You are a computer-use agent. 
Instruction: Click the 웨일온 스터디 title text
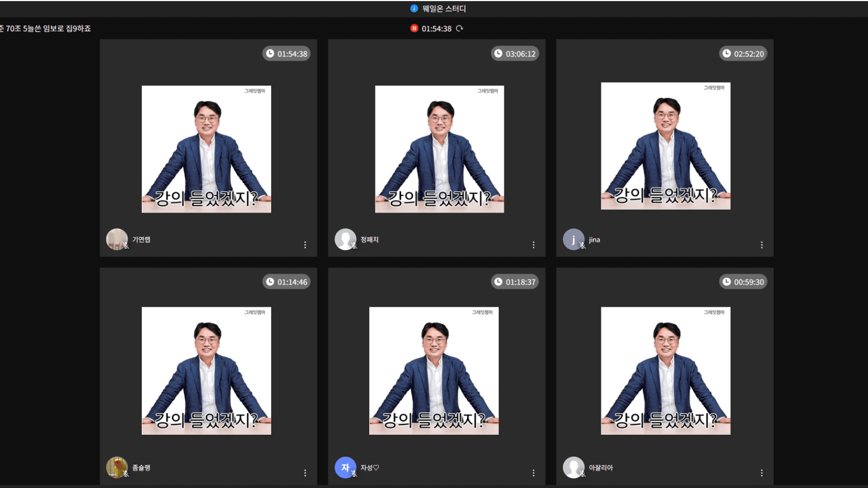click(x=444, y=9)
